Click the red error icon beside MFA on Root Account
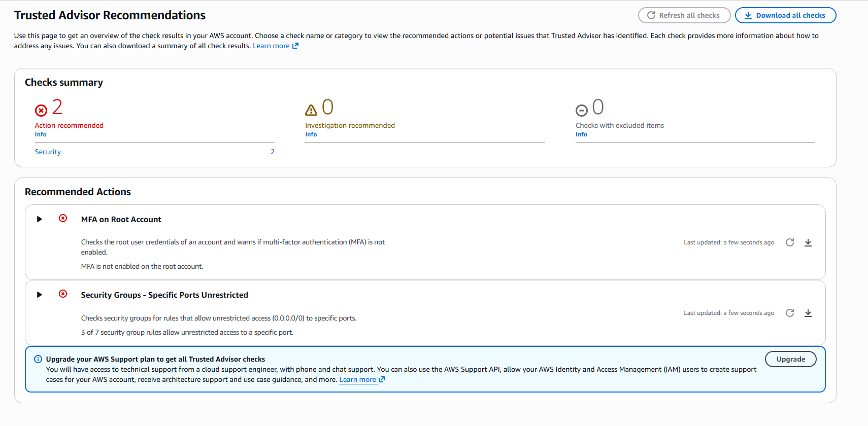 (63, 218)
